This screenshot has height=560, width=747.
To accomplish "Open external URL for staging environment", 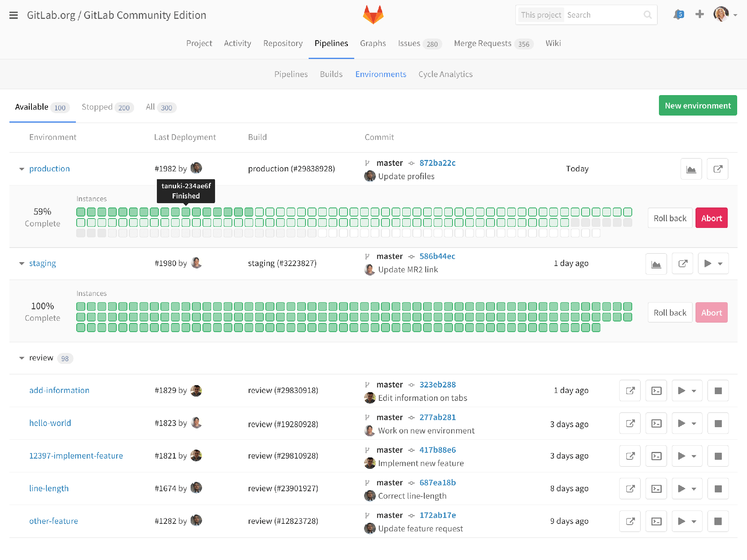I will click(x=683, y=263).
